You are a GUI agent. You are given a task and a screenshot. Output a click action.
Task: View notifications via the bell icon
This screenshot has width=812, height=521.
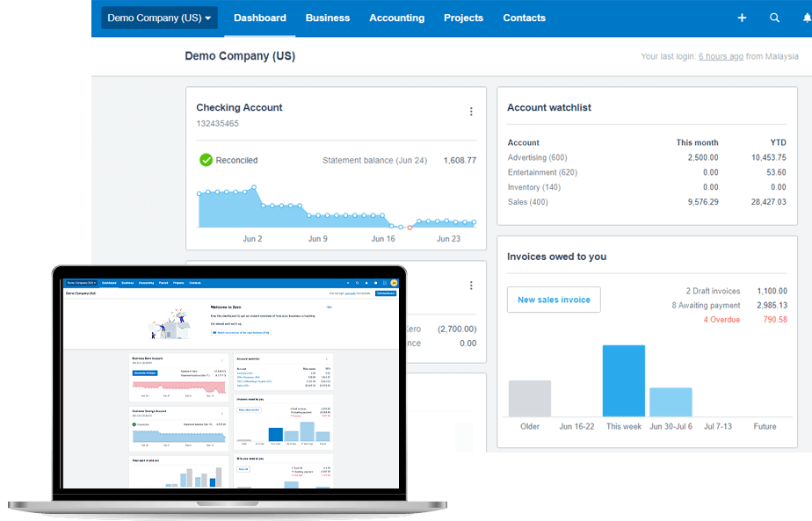[807, 18]
